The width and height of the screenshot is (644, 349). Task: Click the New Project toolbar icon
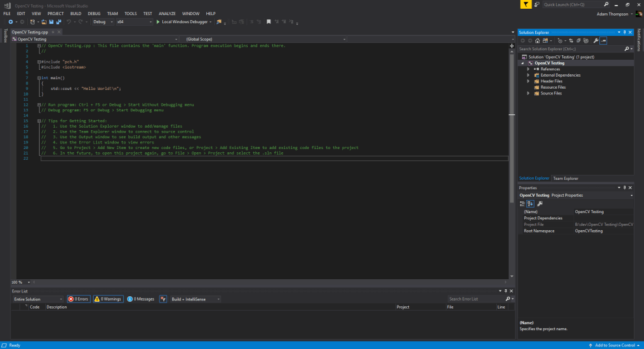tap(33, 22)
